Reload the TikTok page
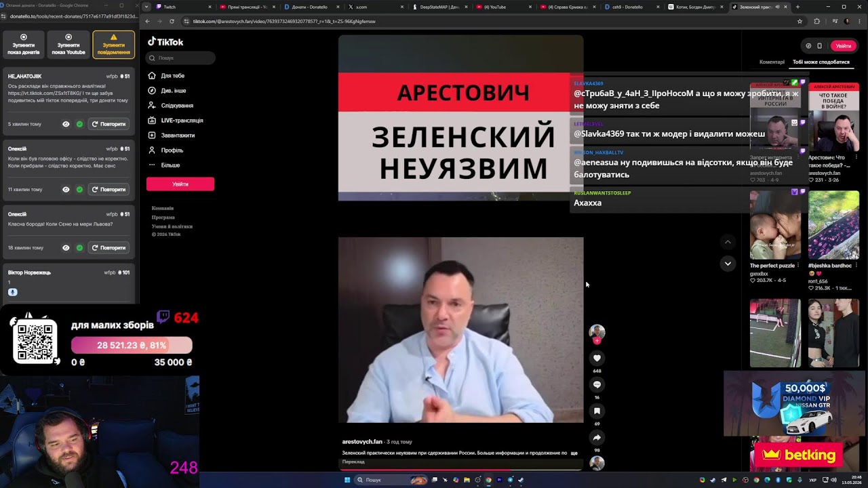This screenshot has width=868, height=488. (172, 21)
